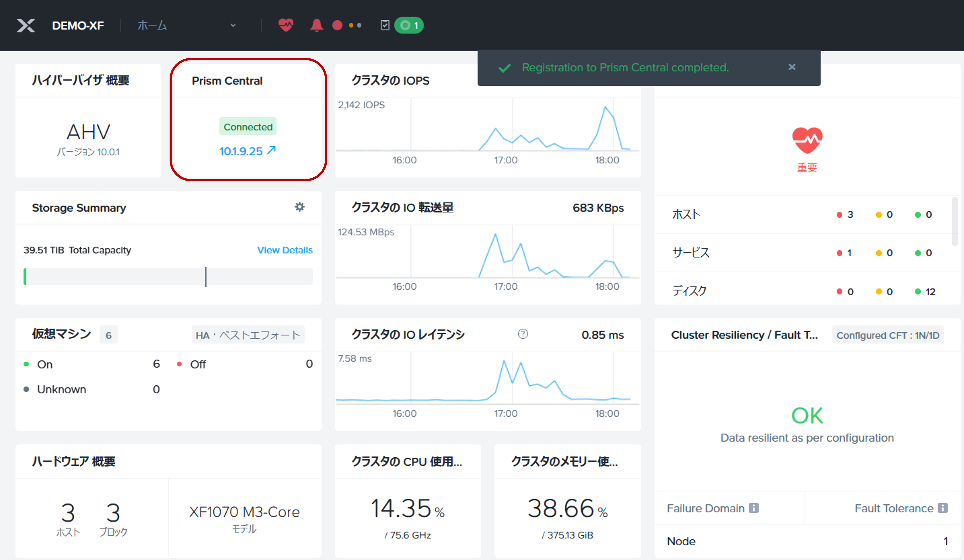Image resolution: width=964 pixels, height=560 pixels.
Task: Click the large red health heart icon
Action: (x=807, y=140)
